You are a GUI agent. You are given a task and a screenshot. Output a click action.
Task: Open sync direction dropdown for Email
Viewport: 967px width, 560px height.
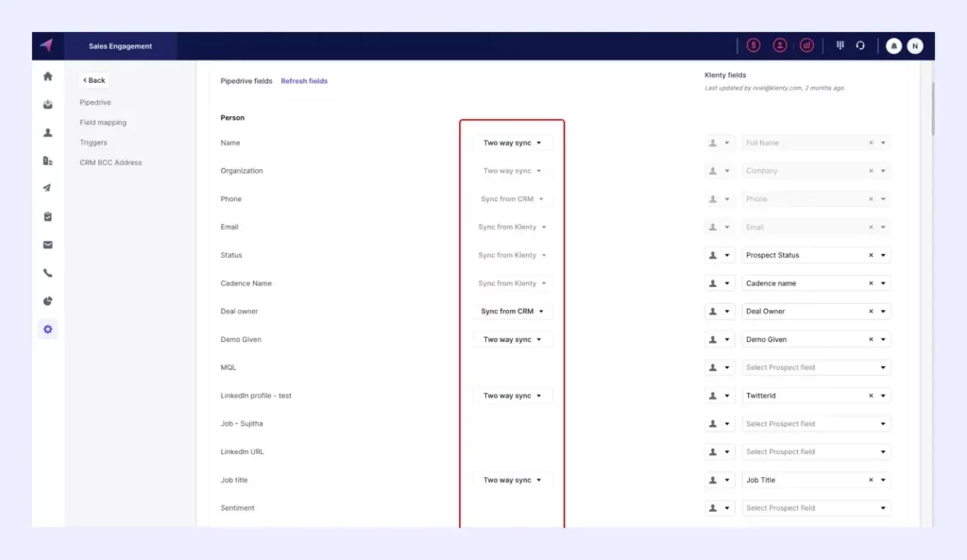(512, 227)
